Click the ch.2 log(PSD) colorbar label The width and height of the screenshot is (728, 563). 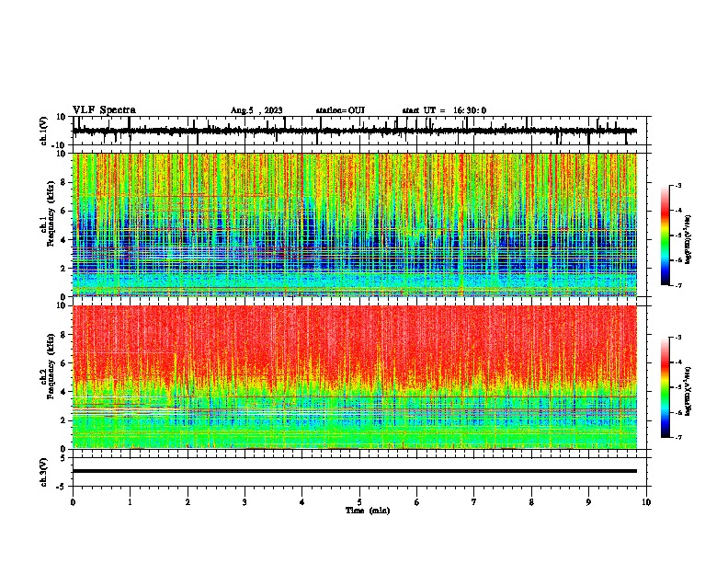point(688,391)
